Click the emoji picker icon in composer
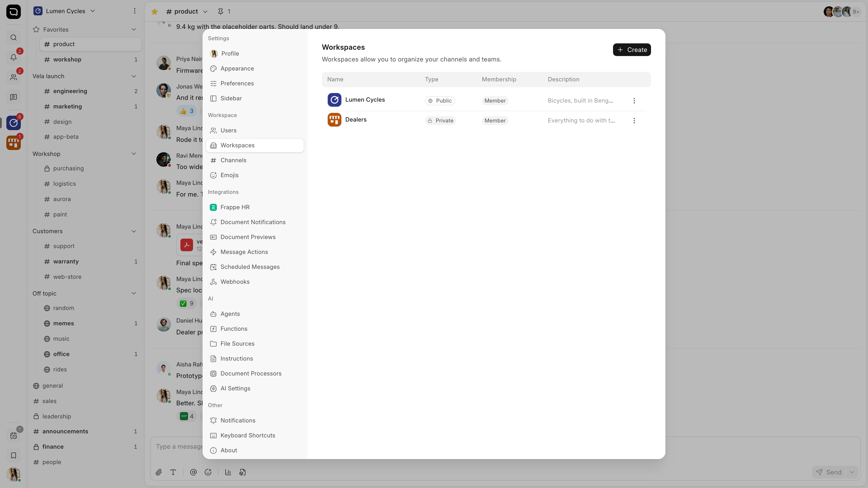868x488 pixels. 208,472
